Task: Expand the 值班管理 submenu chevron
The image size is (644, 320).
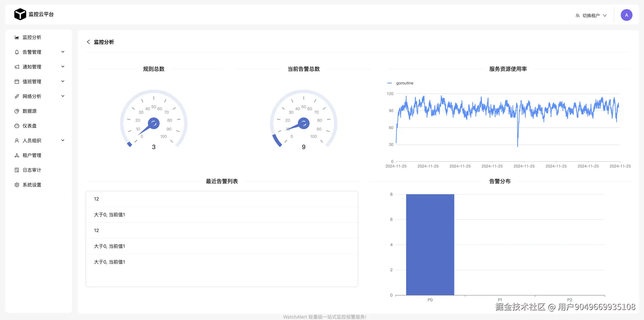Action: (x=63, y=82)
